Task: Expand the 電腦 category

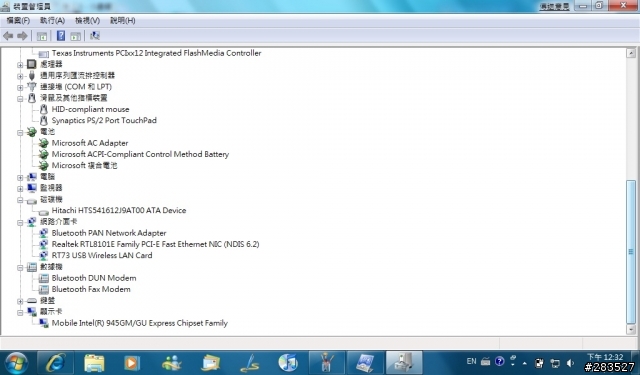Action: (20, 177)
